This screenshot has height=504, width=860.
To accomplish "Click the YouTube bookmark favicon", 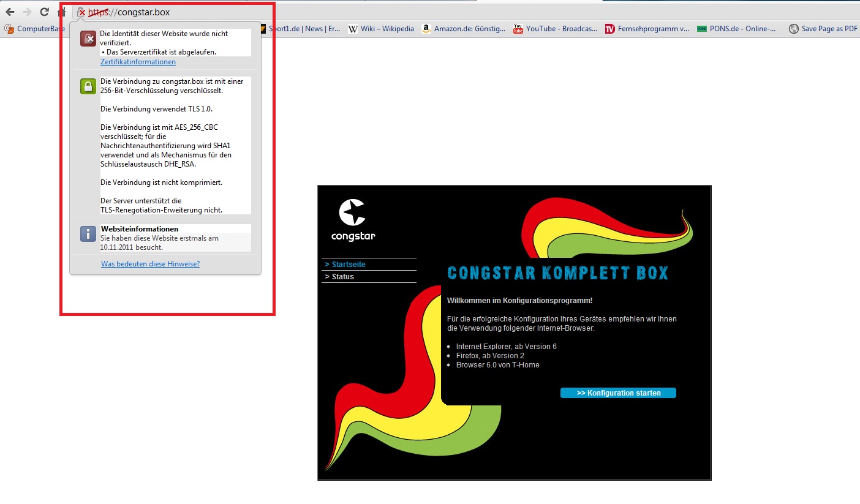I will point(518,29).
